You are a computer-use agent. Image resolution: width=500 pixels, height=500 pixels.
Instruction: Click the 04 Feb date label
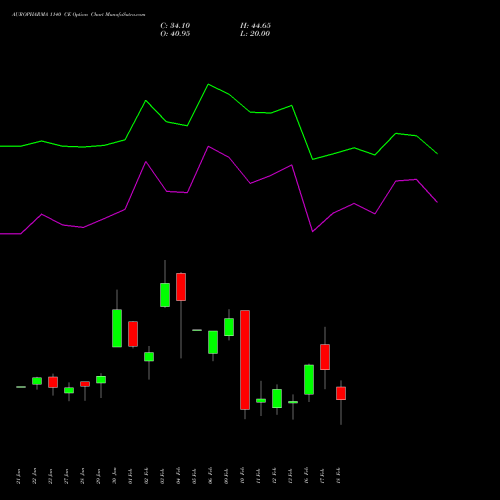[179, 476]
